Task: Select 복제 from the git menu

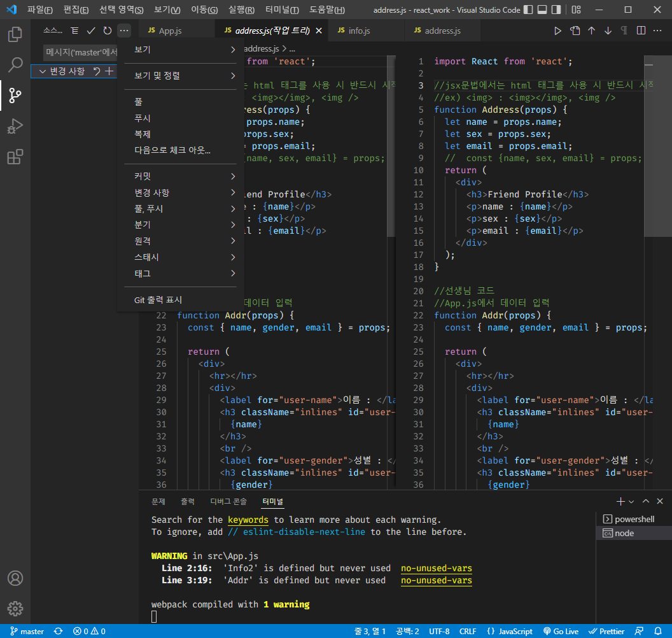Action: pos(181,134)
